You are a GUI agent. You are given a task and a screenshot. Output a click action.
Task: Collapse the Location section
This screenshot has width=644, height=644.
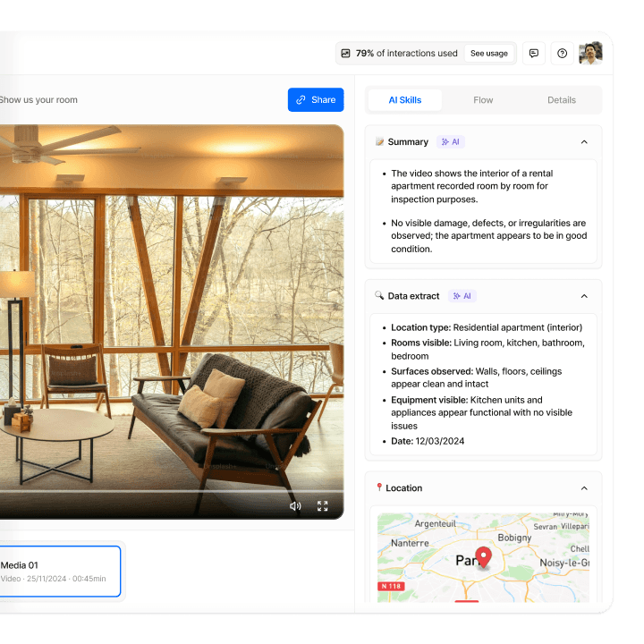click(584, 488)
